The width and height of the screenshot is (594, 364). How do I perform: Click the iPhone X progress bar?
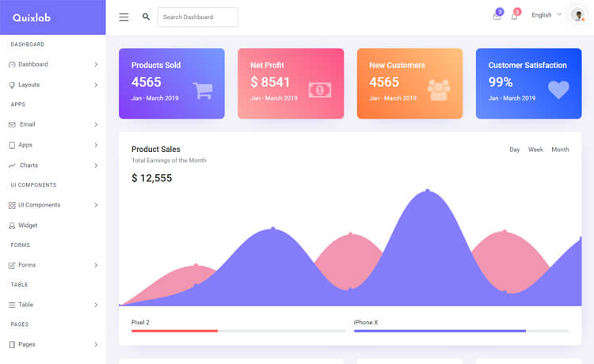[x=461, y=331]
